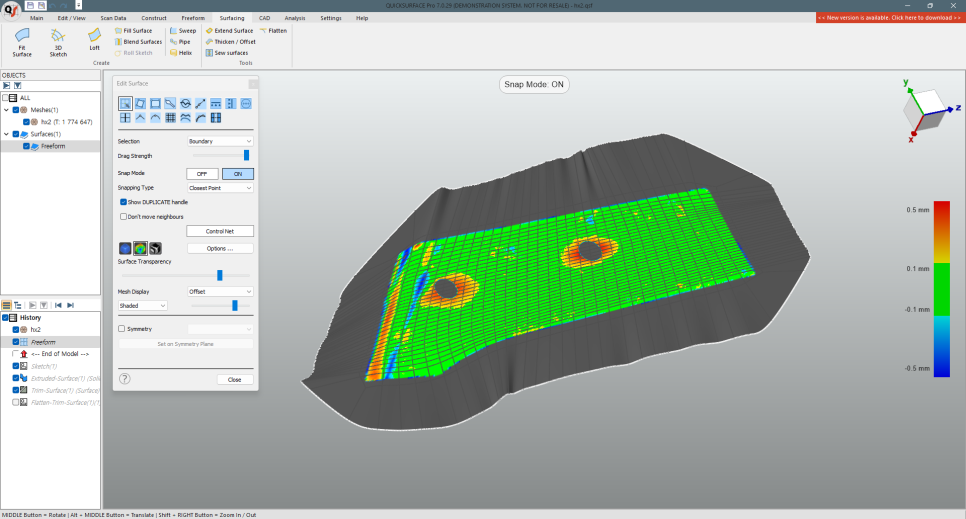Click the dense grid tool in Edit Surface
Viewport: 966px width, 519px height.
170,118
